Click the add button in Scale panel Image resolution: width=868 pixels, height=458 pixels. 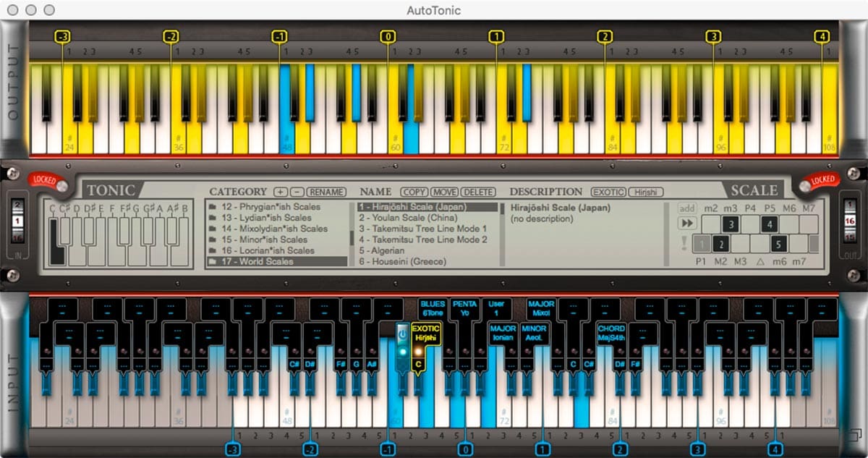pos(687,208)
